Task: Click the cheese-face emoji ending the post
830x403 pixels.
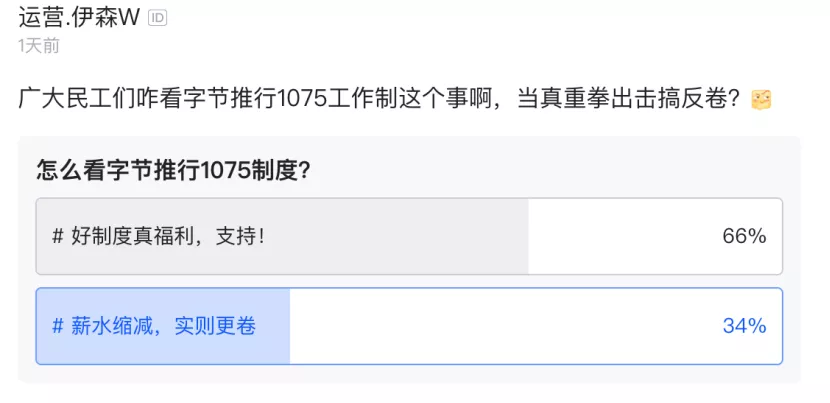Action: [x=761, y=100]
